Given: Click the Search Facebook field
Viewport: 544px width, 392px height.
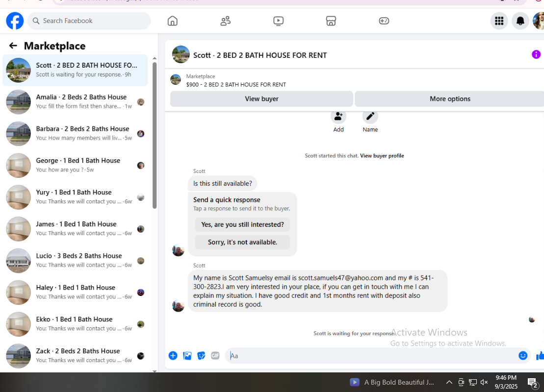Looking at the screenshot, I should point(89,21).
